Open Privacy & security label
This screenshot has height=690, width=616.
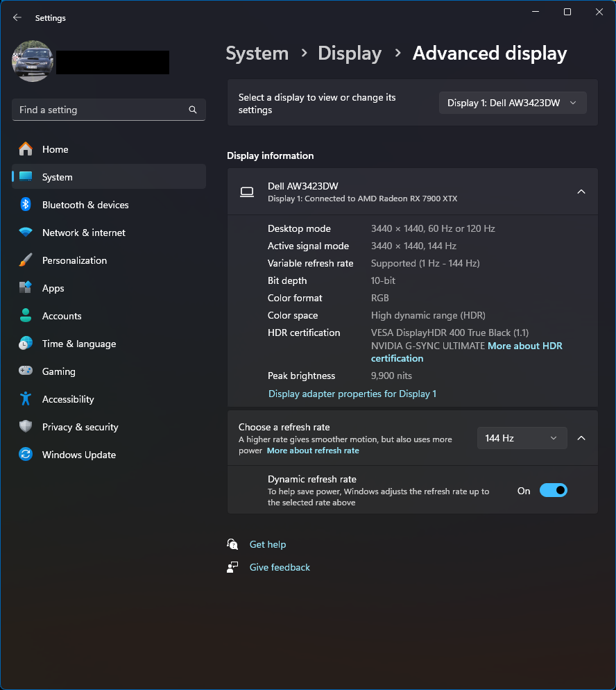(80, 427)
